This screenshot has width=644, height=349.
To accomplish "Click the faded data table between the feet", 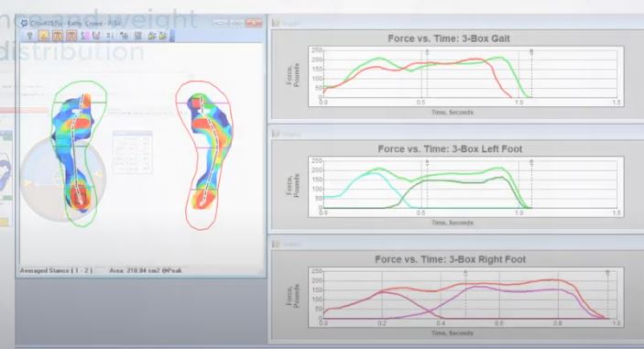I will tap(132, 152).
